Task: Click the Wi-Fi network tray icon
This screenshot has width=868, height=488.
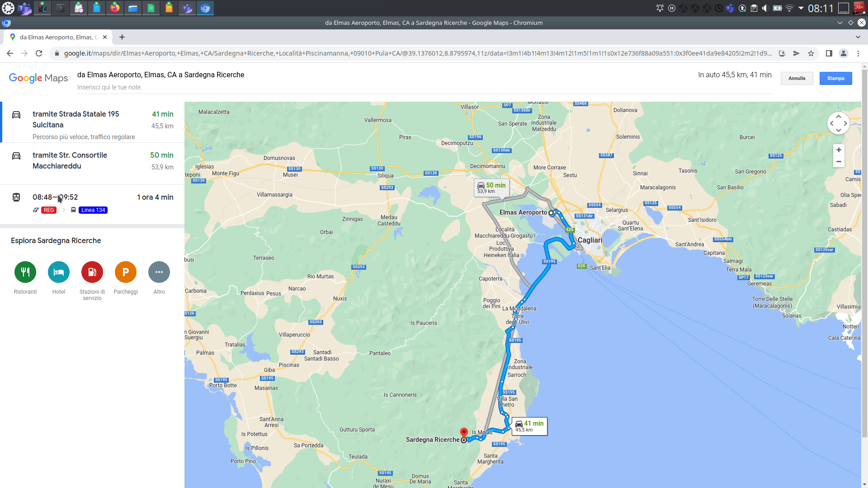Action: click(789, 8)
